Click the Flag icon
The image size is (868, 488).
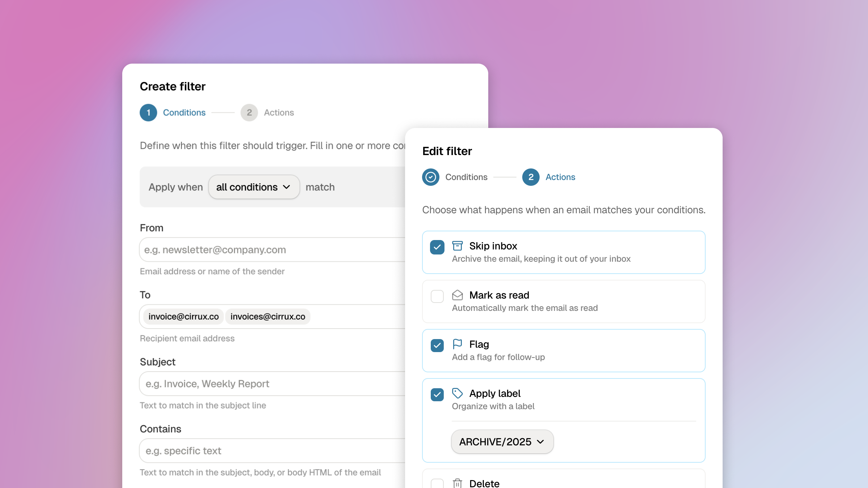(x=458, y=344)
